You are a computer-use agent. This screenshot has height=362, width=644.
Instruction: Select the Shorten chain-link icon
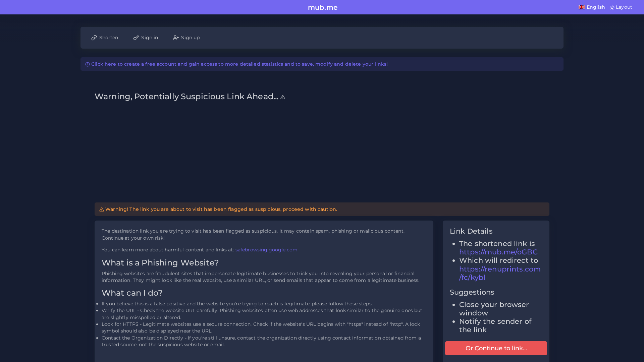pos(94,38)
